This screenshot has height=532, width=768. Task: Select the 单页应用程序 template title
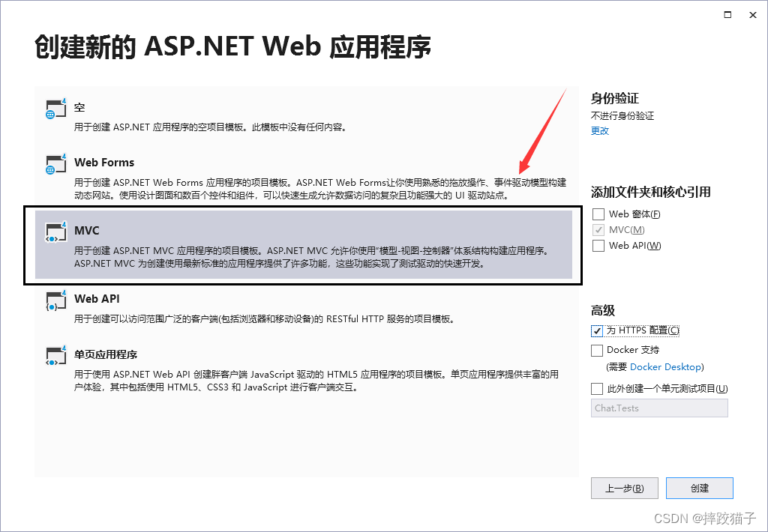pos(106,354)
